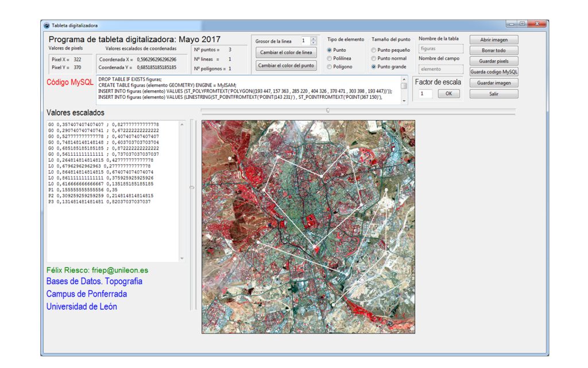The height and width of the screenshot is (368, 588).
Task: Select the Polígono radio option
Action: (330, 67)
